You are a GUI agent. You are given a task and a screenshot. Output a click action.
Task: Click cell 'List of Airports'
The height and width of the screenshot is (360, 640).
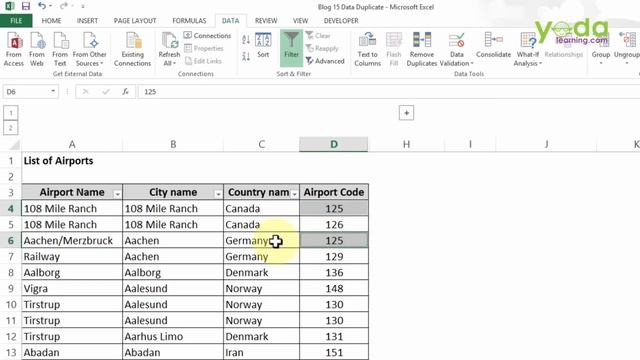58,161
